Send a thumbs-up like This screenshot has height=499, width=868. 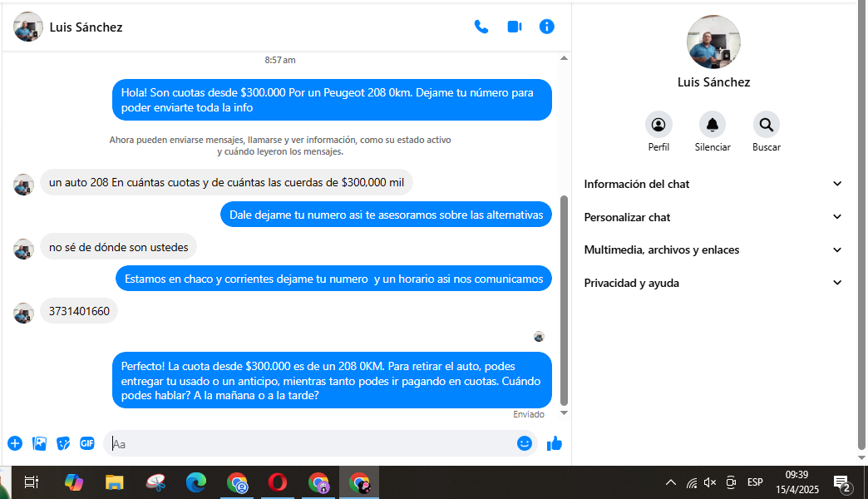pyautogui.click(x=555, y=443)
